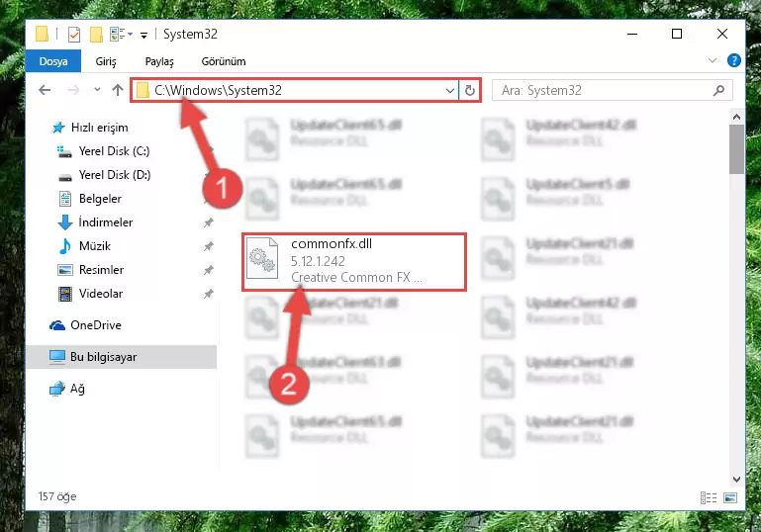The image size is (761, 532).
Task: Open the Dosya menu
Action: 53,61
